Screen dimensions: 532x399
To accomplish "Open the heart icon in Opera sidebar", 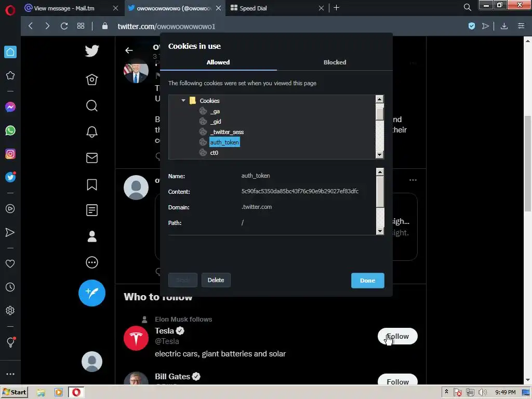I will [x=10, y=263].
